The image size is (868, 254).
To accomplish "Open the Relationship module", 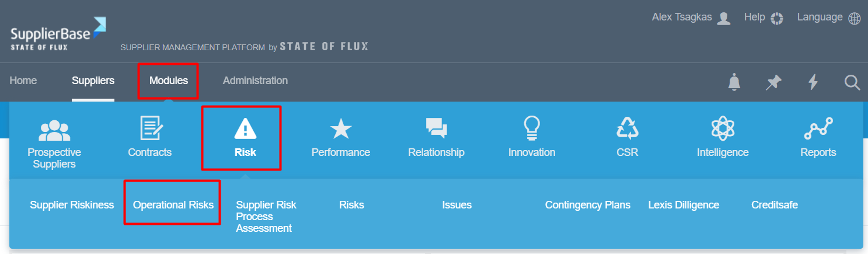I will (x=436, y=138).
